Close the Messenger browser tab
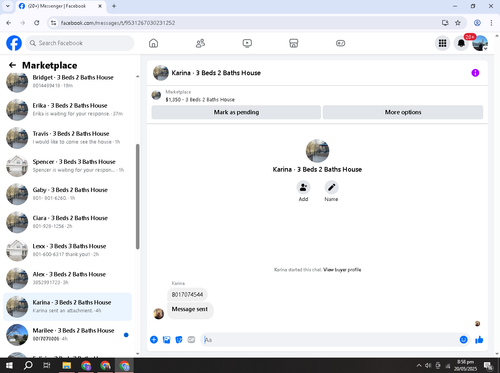The width and height of the screenshot is (500, 373). (x=100, y=6)
